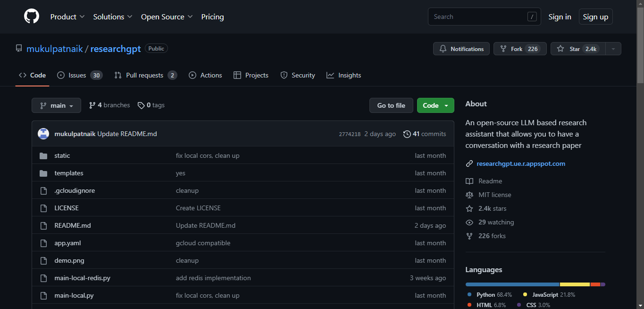The width and height of the screenshot is (644, 309).
Task: Click the red HTML language bar segment
Action: (x=595, y=284)
